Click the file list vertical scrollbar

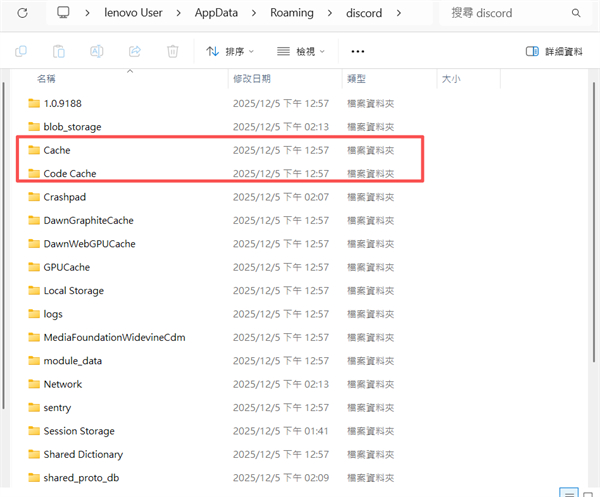tap(594, 222)
